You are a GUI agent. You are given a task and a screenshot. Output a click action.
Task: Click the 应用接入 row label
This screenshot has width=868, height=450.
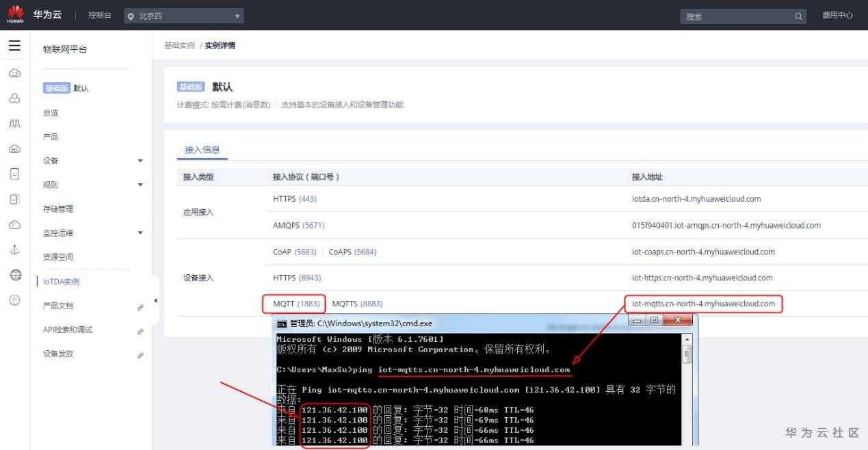[x=198, y=212]
